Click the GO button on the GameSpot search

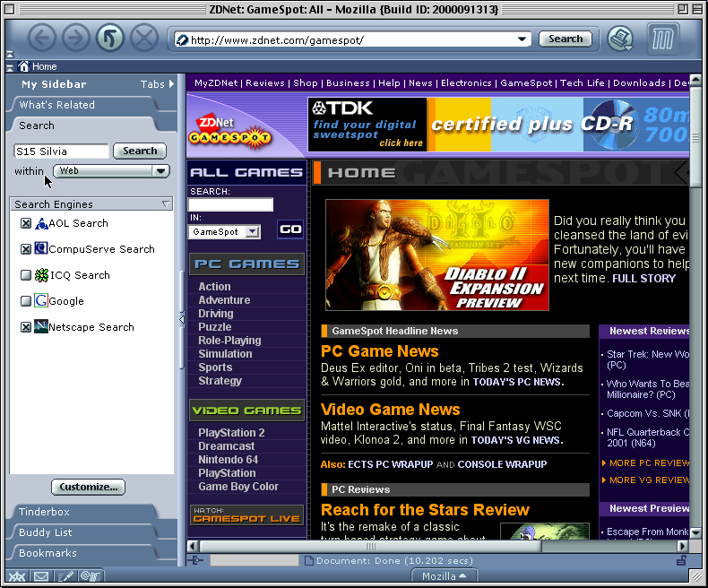click(x=290, y=229)
